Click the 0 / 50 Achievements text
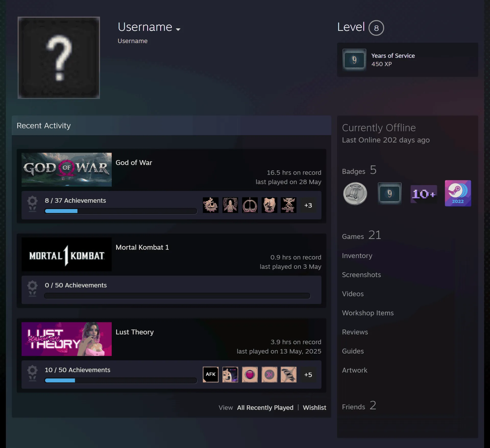This screenshot has width=490, height=448. click(76, 285)
